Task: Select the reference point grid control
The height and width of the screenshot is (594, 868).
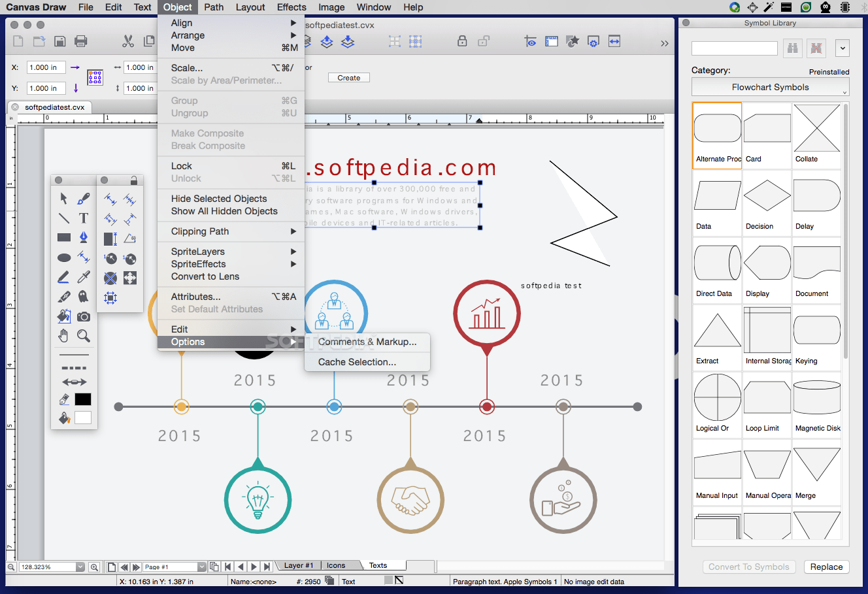Action: click(x=95, y=78)
